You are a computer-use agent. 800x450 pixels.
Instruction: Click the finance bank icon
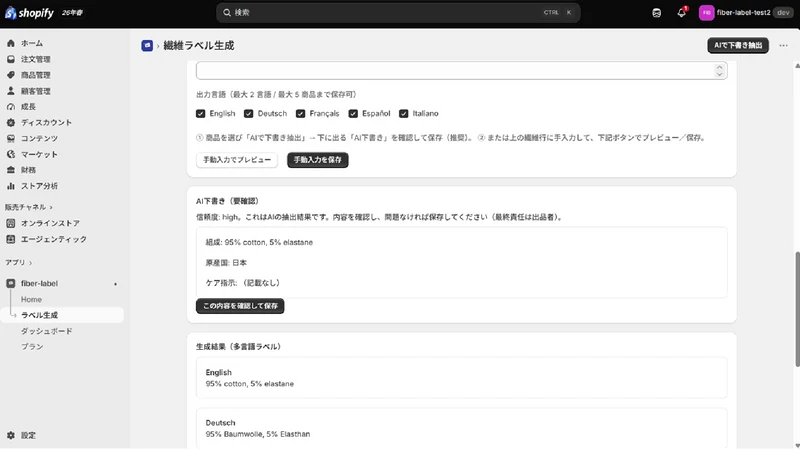click(11, 170)
